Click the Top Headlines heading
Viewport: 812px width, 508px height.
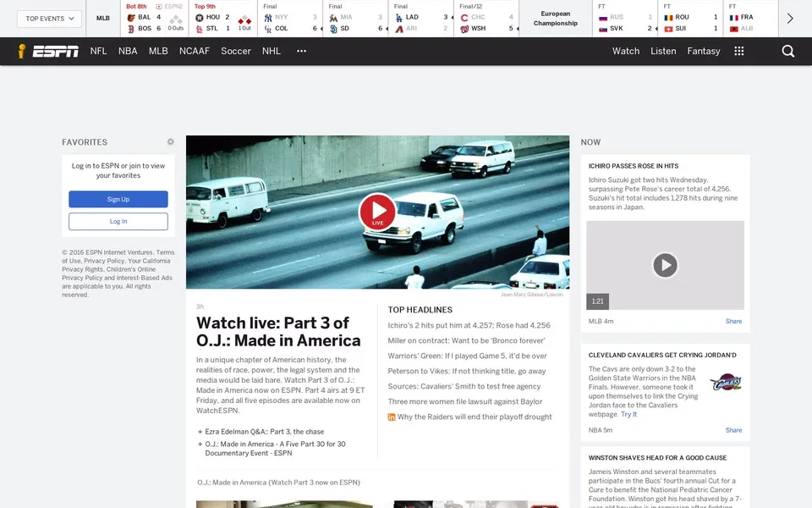click(420, 310)
